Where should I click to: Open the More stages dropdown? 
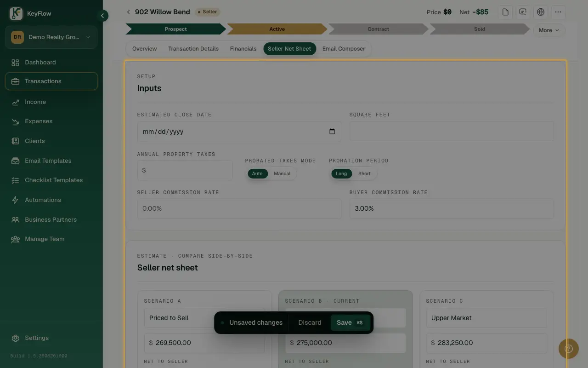tap(549, 30)
